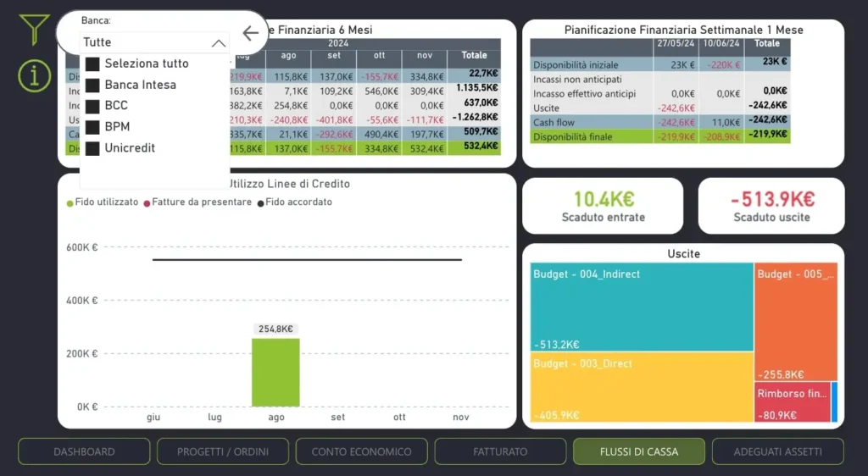Click the green ago bar in chart
This screenshot has width=868, height=476.
click(x=275, y=373)
